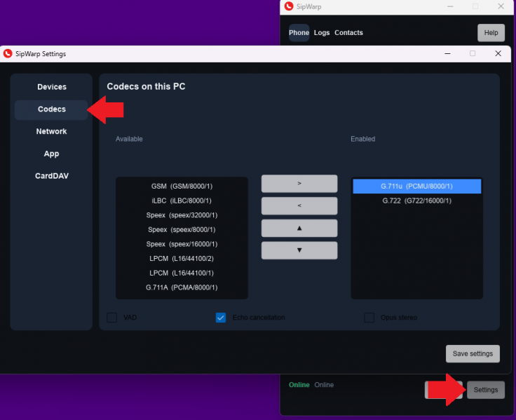Select Speex (speex/8000/1) codec

click(182, 230)
